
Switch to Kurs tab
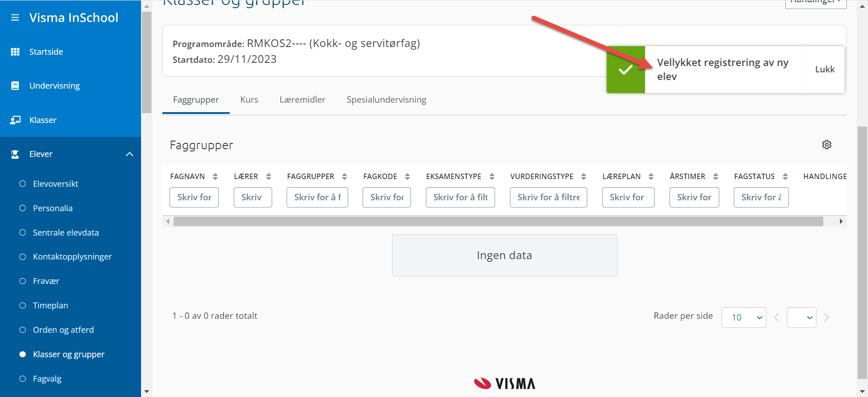coord(249,99)
